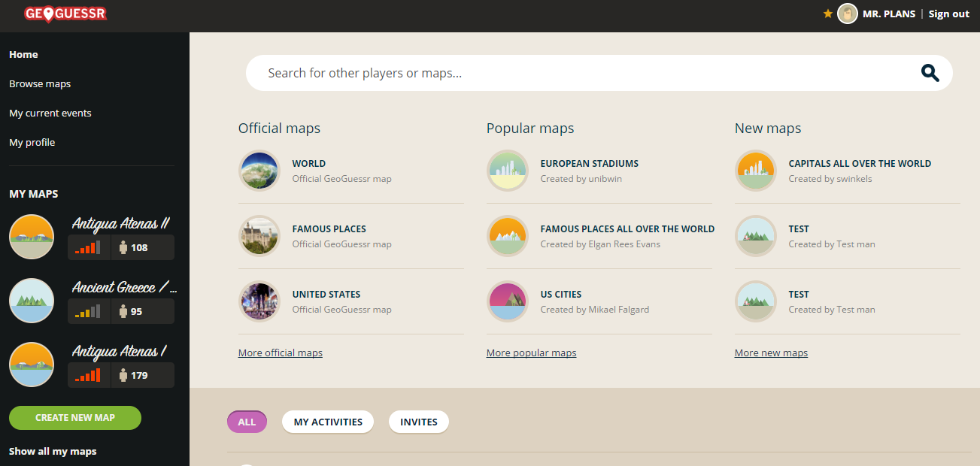This screenshot has height=466, width=980.
Task: Click the Capitals All Over the World icon
Action: (756, 171)
